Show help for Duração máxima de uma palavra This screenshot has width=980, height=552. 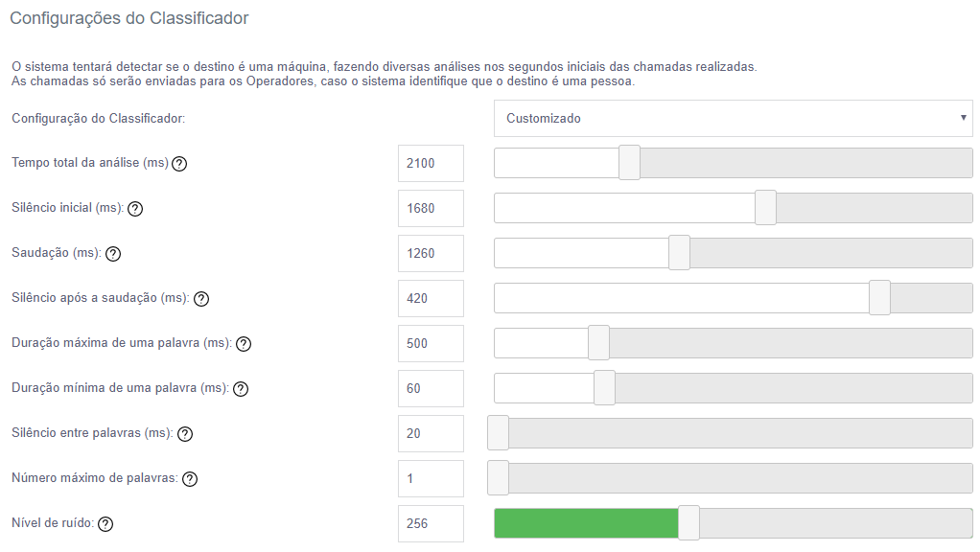pyautogui.click(x=244, y=344)
